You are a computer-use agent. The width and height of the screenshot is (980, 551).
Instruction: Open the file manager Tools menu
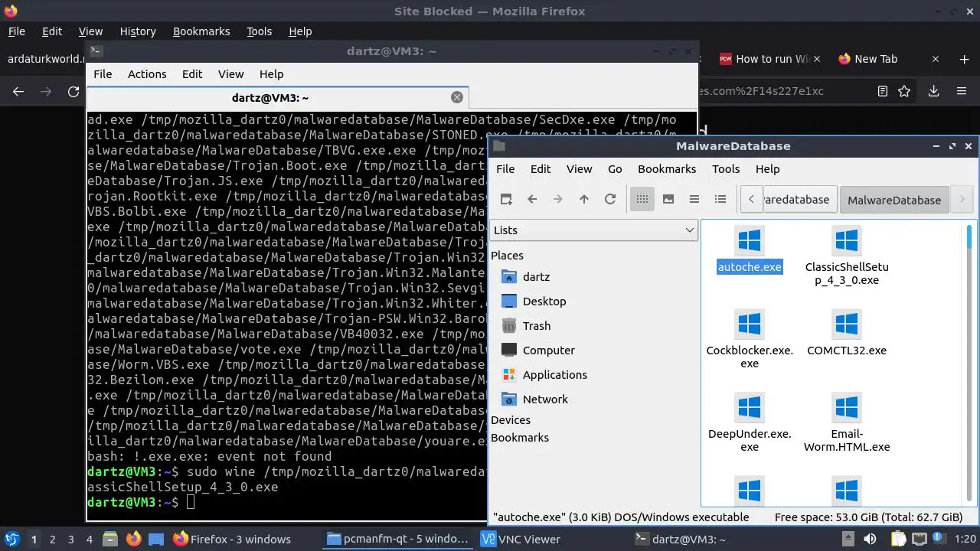pyautogui.click(x=726, y=168)
